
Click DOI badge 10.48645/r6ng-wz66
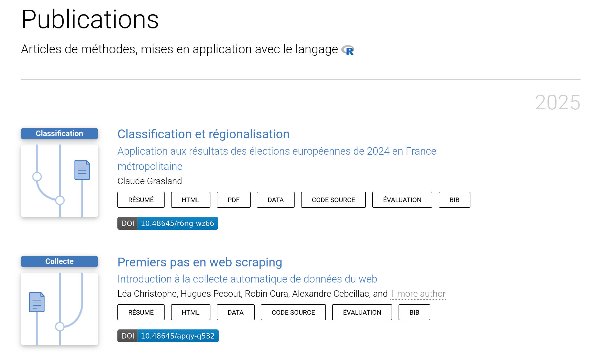[168, 223]
